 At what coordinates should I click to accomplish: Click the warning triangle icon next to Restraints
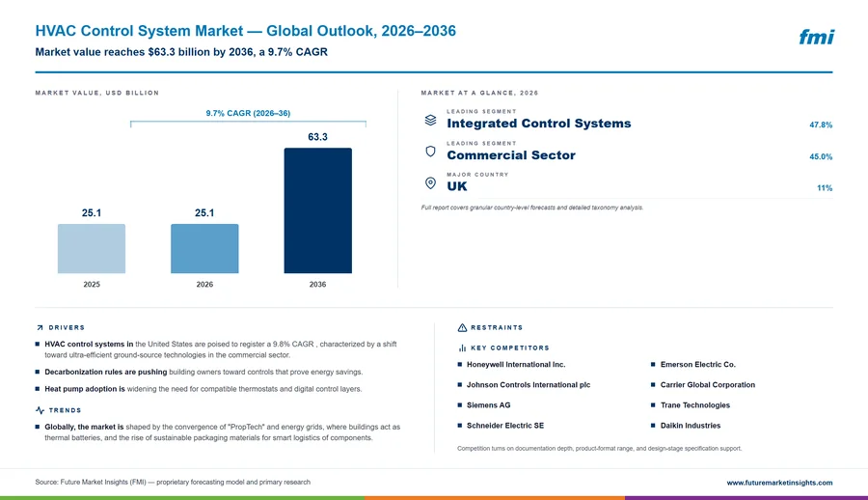462,327
